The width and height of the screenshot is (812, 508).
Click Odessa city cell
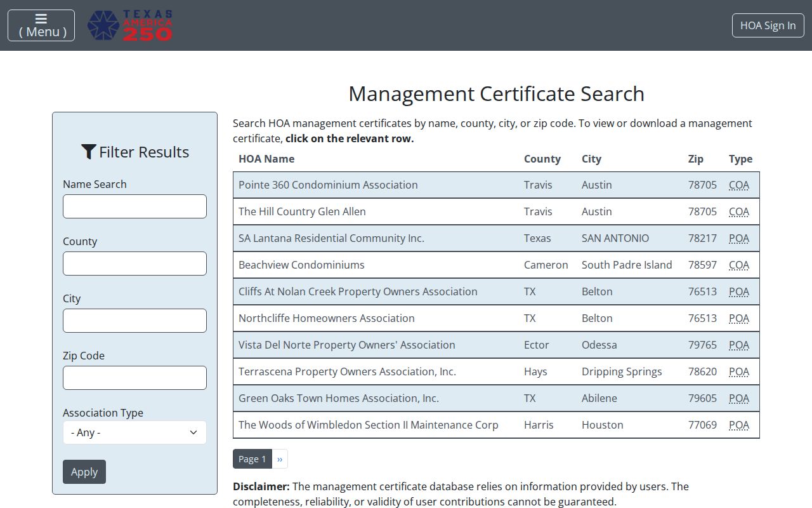pyautogui.click(x=599, y=345)
